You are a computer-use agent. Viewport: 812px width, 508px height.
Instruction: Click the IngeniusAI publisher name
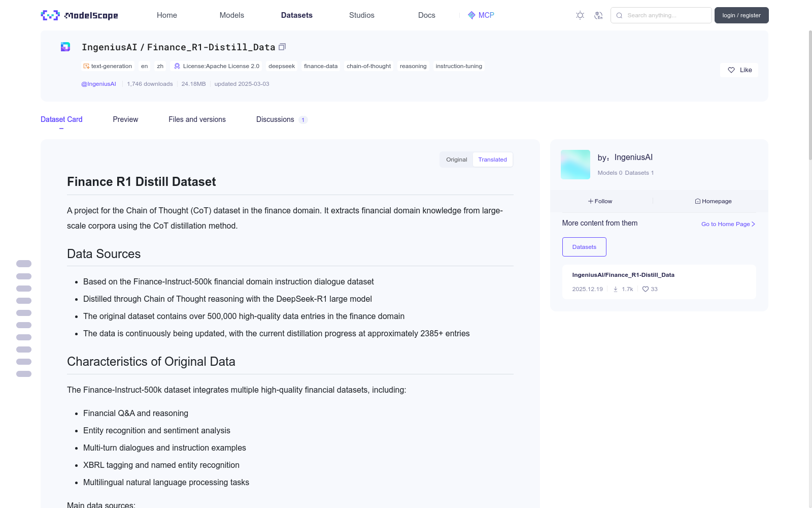click(x=633, y=157)
